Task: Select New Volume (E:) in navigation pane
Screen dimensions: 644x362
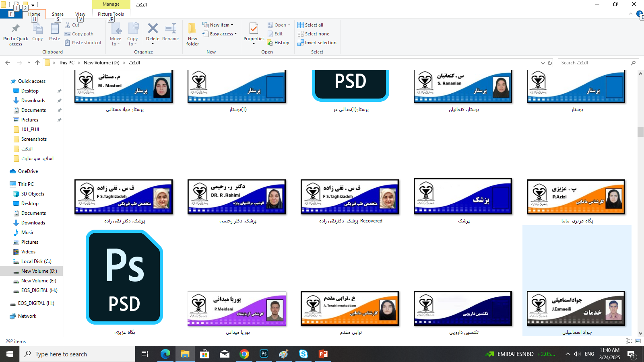Action: (39, 281)
